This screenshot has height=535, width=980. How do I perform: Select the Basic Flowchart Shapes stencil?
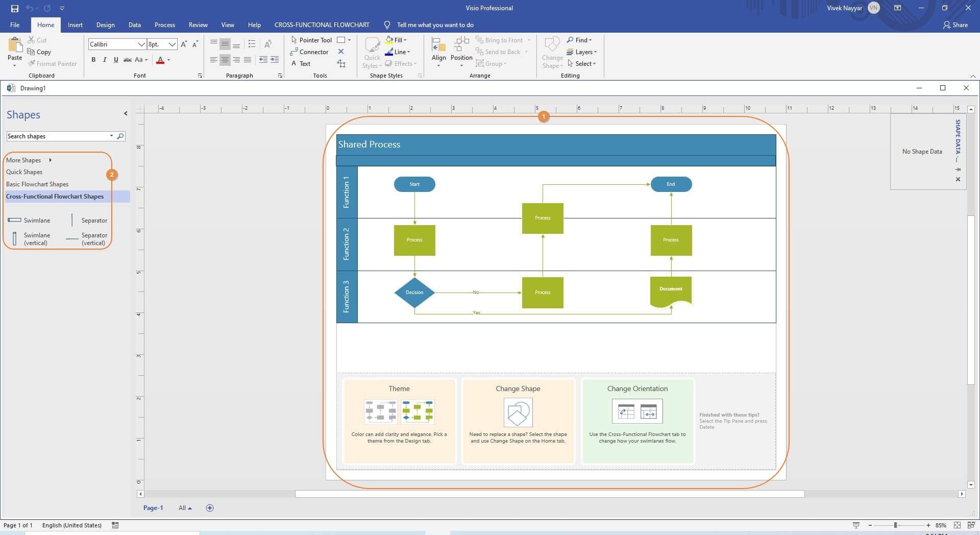coord(37,184)
